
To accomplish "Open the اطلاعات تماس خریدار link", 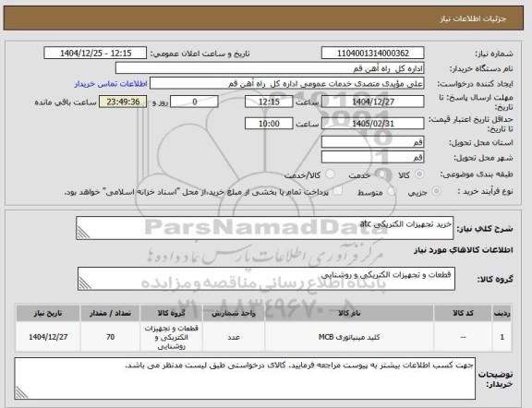I will (111, 84).
